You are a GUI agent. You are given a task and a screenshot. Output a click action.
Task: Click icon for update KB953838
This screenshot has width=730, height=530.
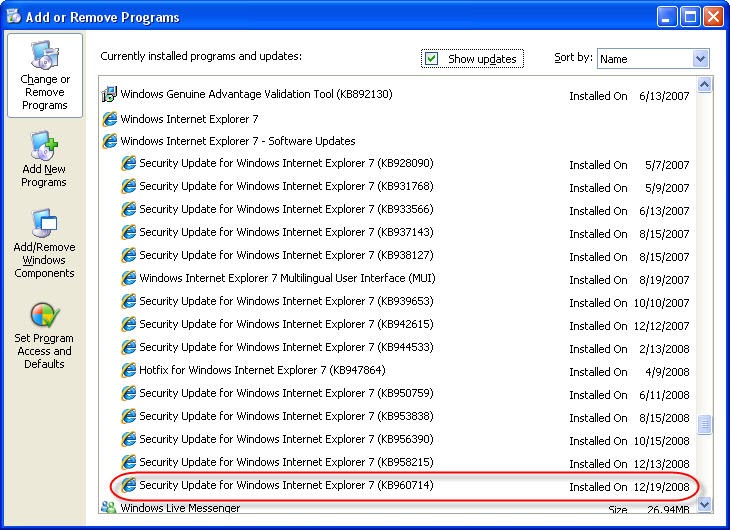pos(128,416)
